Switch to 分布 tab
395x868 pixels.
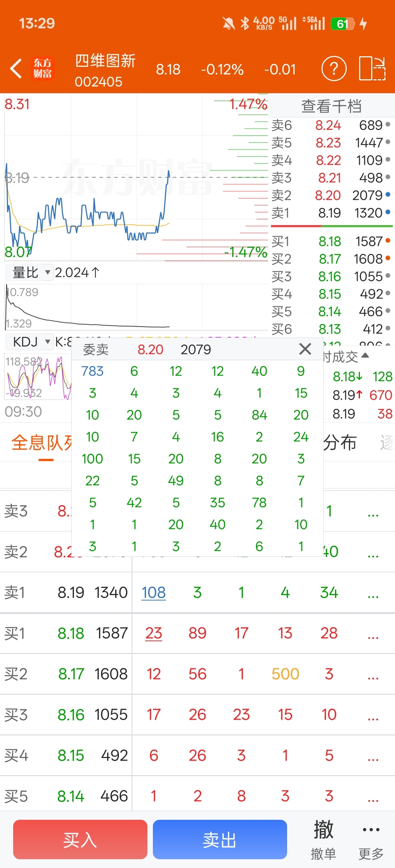point(340,443)
